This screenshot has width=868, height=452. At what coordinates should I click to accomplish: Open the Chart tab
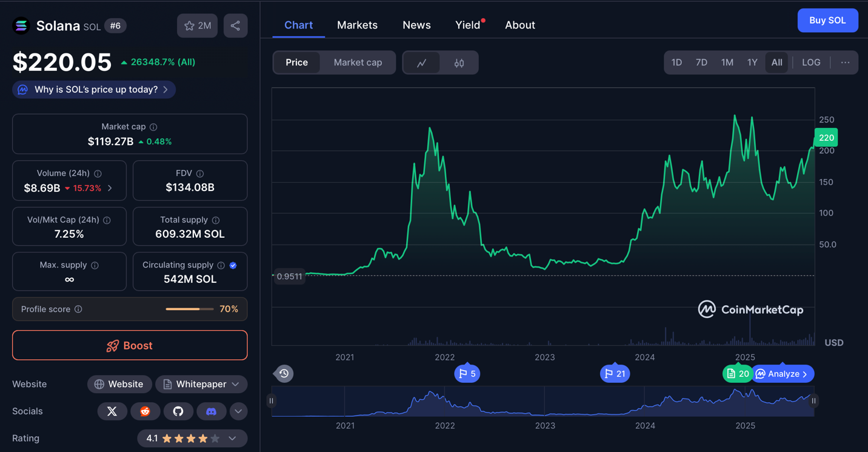click(x=299, y=25)
